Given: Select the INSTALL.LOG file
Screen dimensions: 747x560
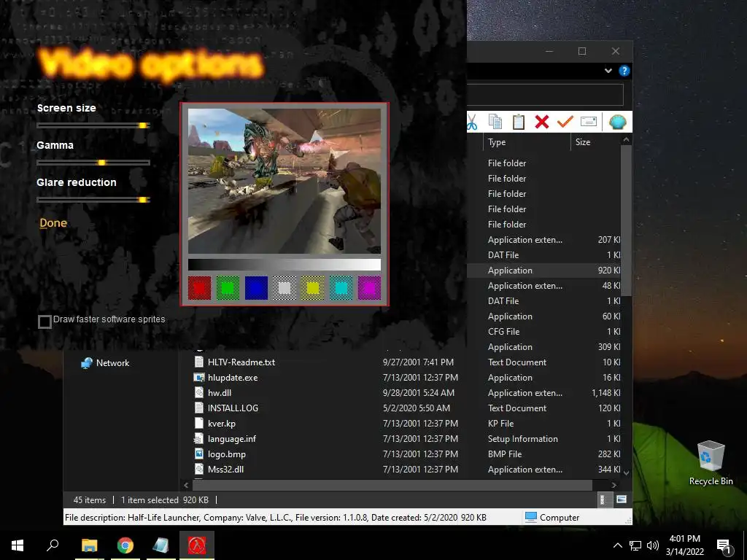Looking at the screenshot, I should pyautogui.click(x=233, y=408).
